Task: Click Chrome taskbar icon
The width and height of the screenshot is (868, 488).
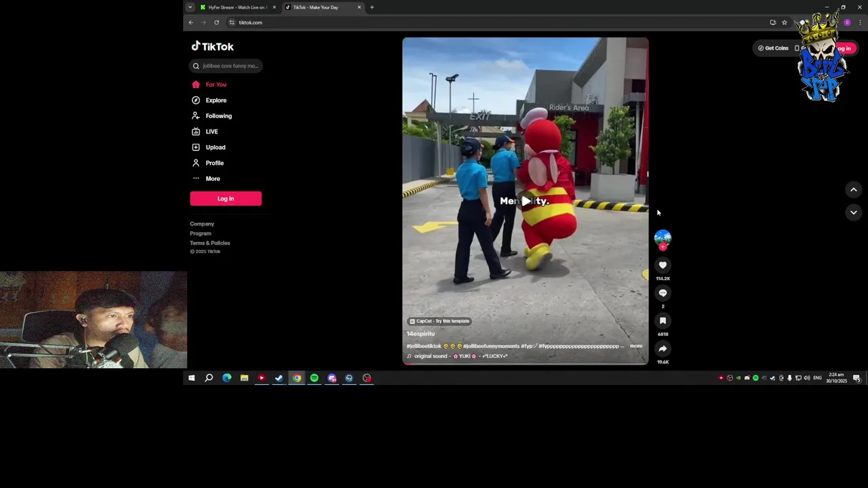Action: 296,378
